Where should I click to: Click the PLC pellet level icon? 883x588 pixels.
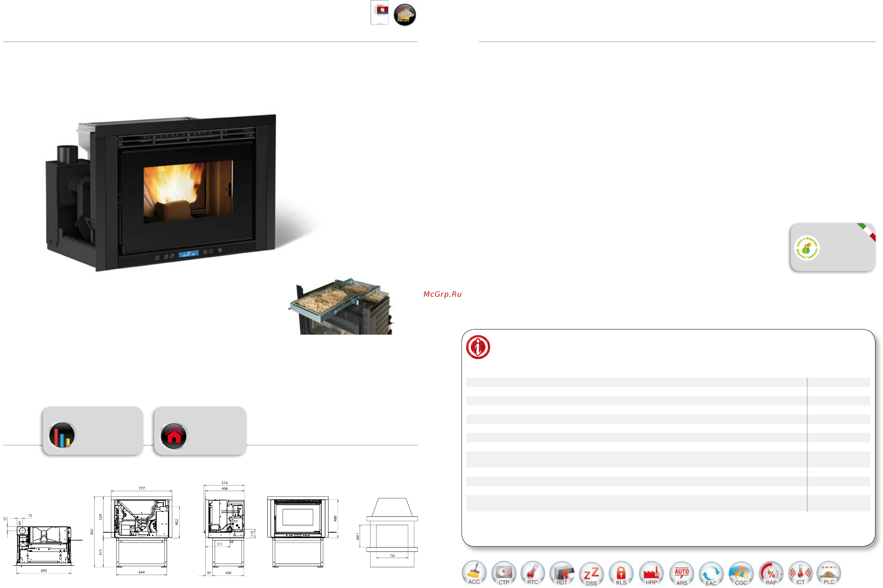tap(829, 573)
